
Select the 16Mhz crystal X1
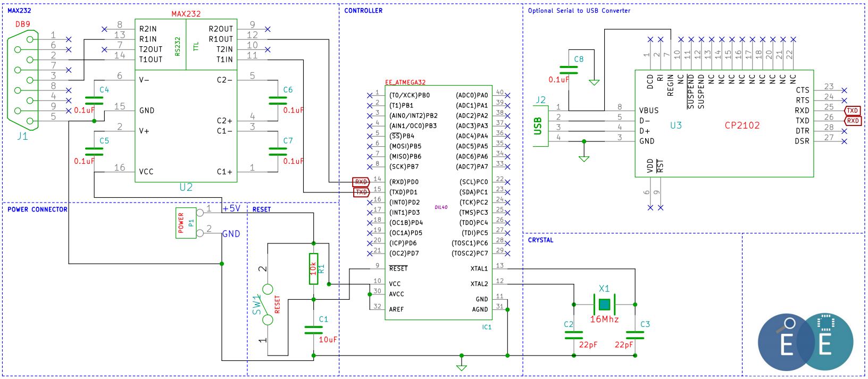pos(604,305)
